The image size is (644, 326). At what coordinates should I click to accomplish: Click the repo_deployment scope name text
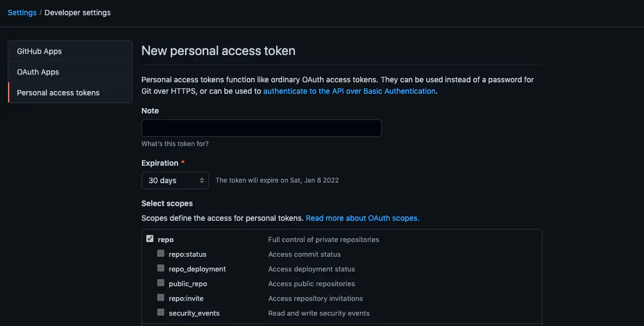(197, 269)
